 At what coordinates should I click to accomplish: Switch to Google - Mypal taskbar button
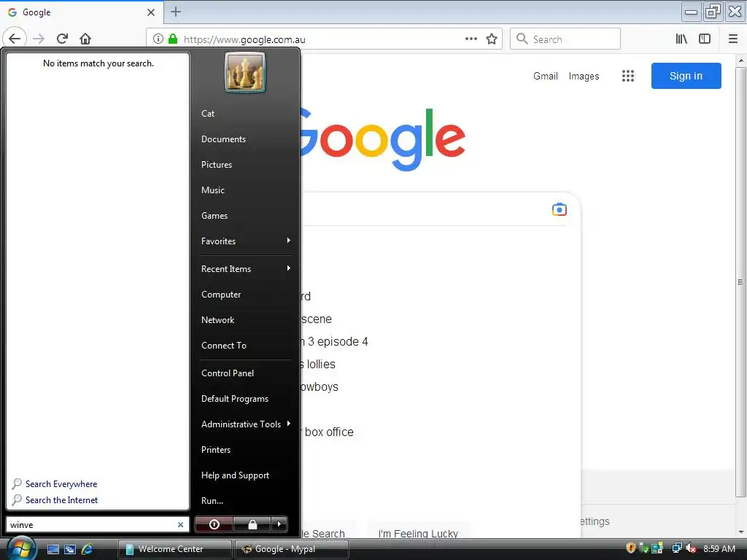click(x=292, y=549)
